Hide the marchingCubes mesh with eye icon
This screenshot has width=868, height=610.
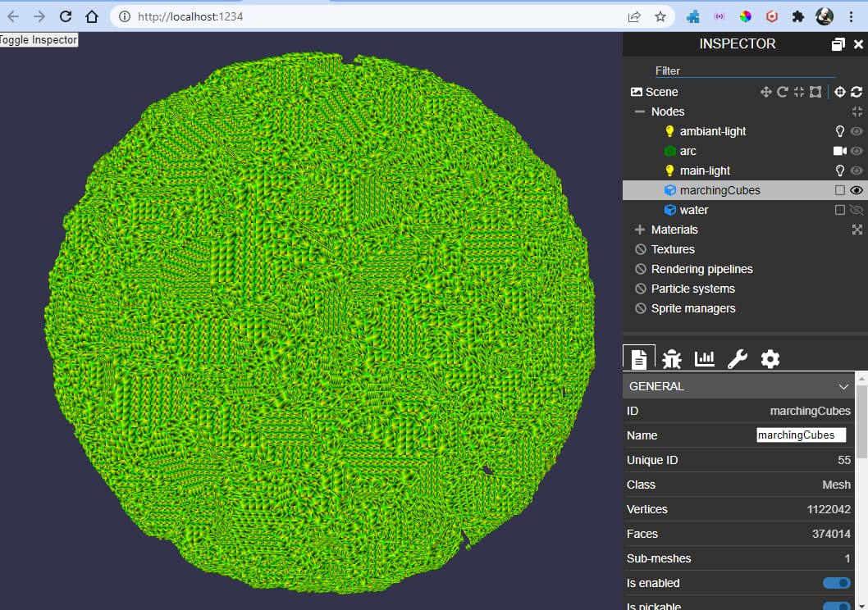857,190
